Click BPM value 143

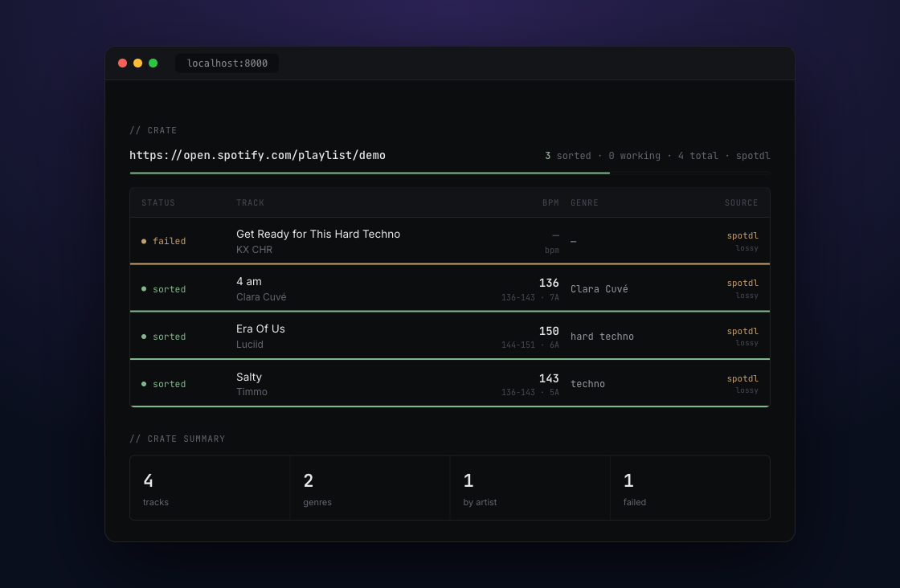pos(549,378)
